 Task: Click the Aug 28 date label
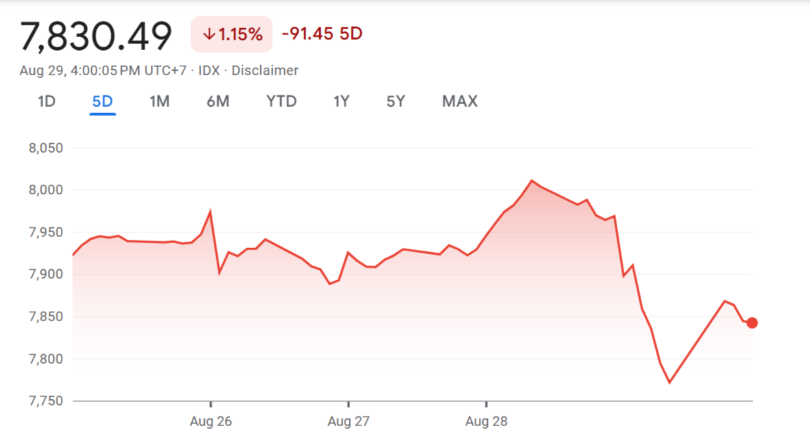tap(485, 421)
